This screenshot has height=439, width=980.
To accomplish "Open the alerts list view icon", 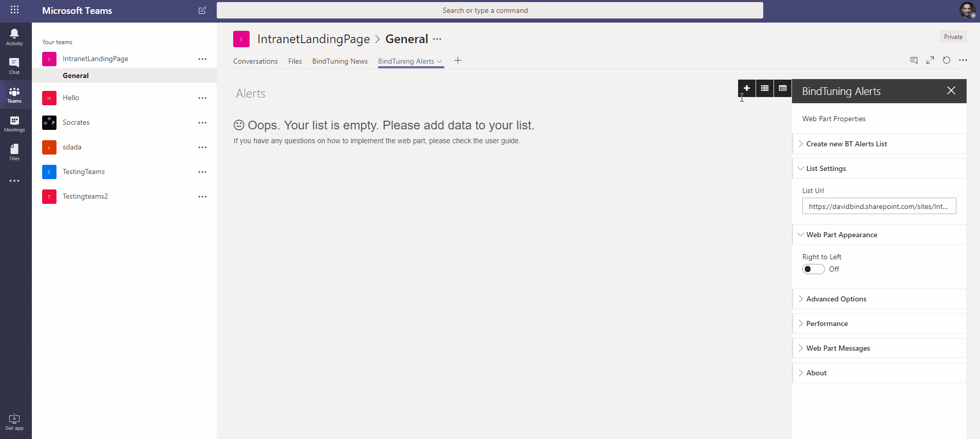I will (x=765, y=88).
